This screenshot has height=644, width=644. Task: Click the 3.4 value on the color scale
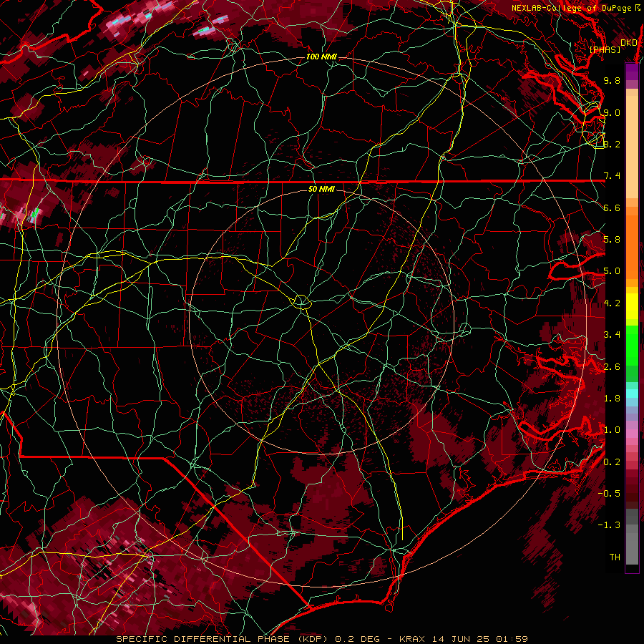click(x=612, y=335)
